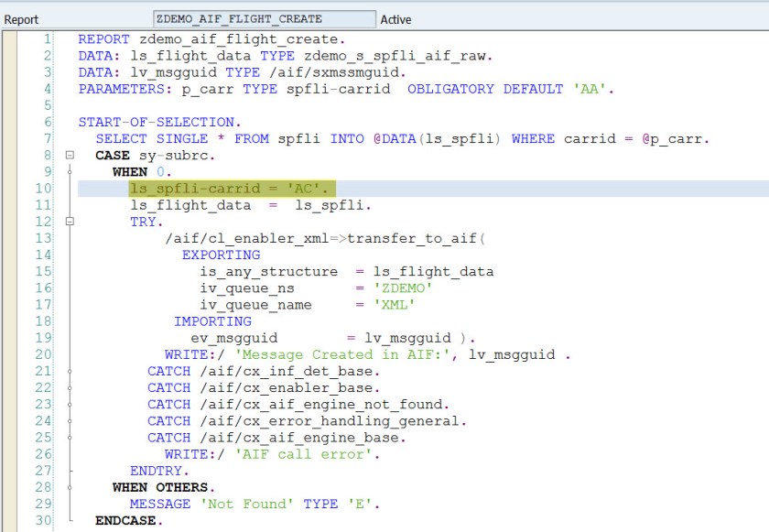Click ev_msgguid parameter on line 19
The image size is (769, 532).
[234, 338]
